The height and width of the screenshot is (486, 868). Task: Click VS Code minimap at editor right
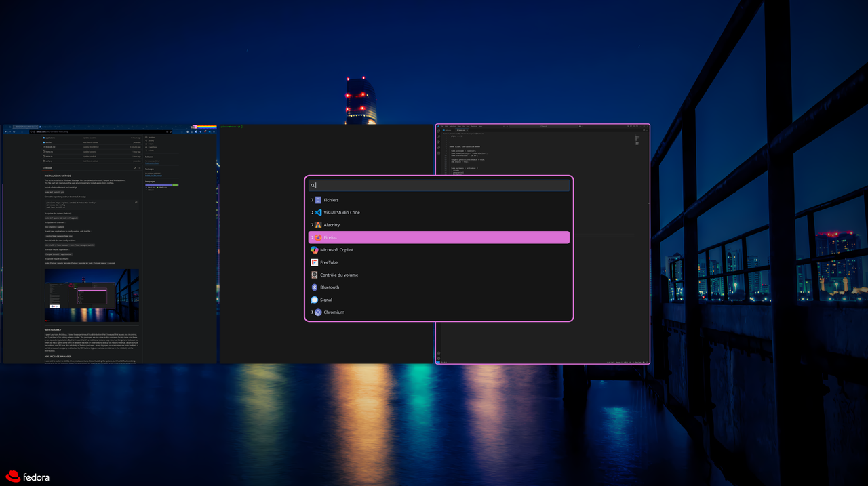(637, 140)
